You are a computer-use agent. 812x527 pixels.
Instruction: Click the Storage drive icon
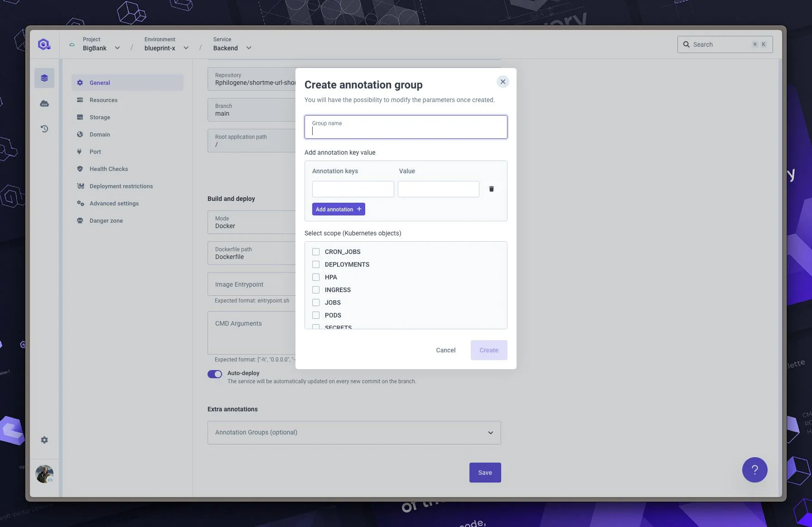(80, 117)
